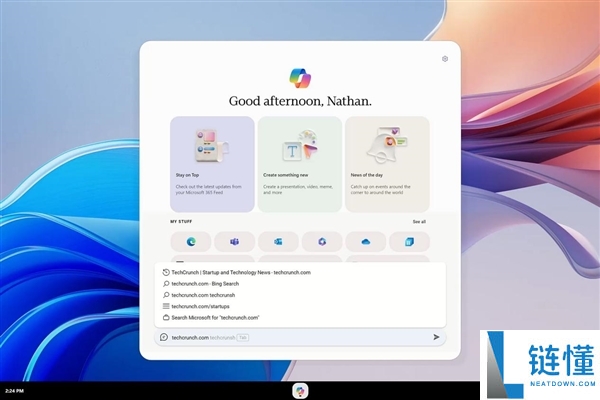Click the My Stuff section heading
This screenshot has height=400, width=600.
[x=181, y=222]
